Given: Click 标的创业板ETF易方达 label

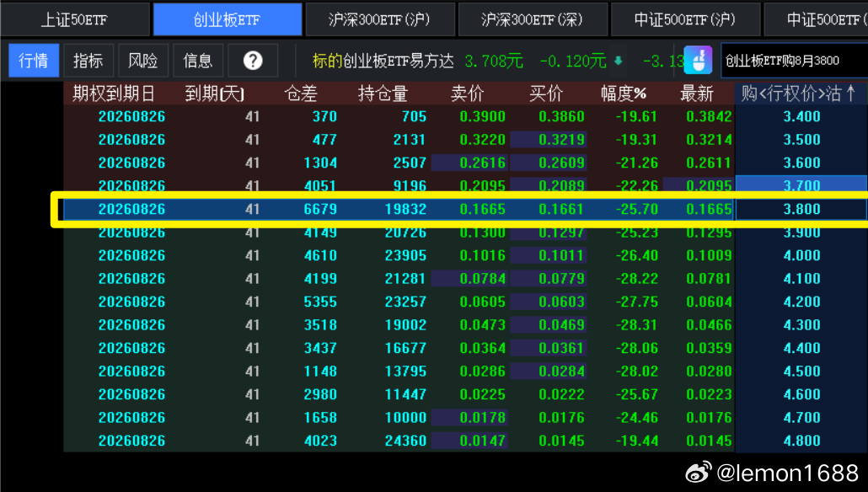Looking at the screenshot, I should [x=383, y=61].
